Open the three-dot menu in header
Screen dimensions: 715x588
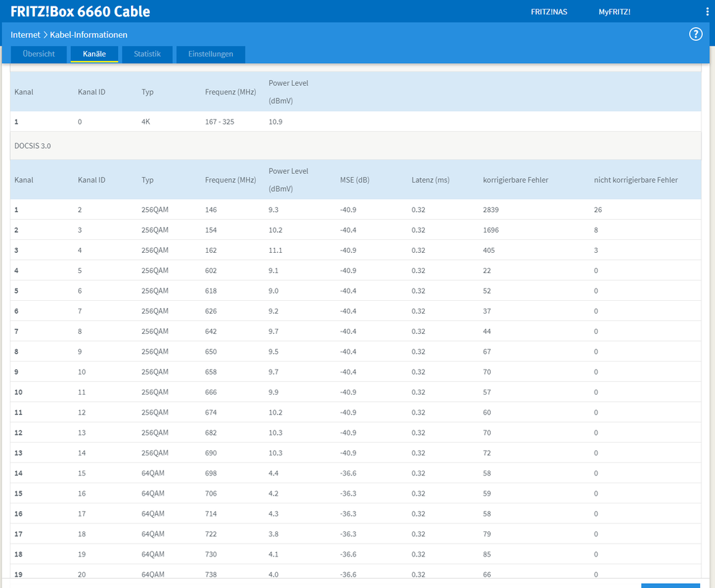pyautogui.click(x=707, y=11)
